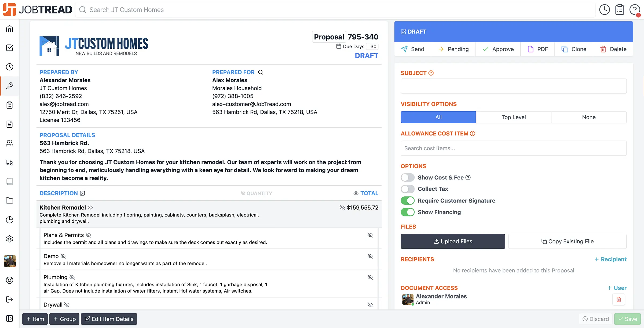The width and height of the screenshot is (644, 328).
Task: Turn on the Collect Tax toggle
Action: coord(408,189)
